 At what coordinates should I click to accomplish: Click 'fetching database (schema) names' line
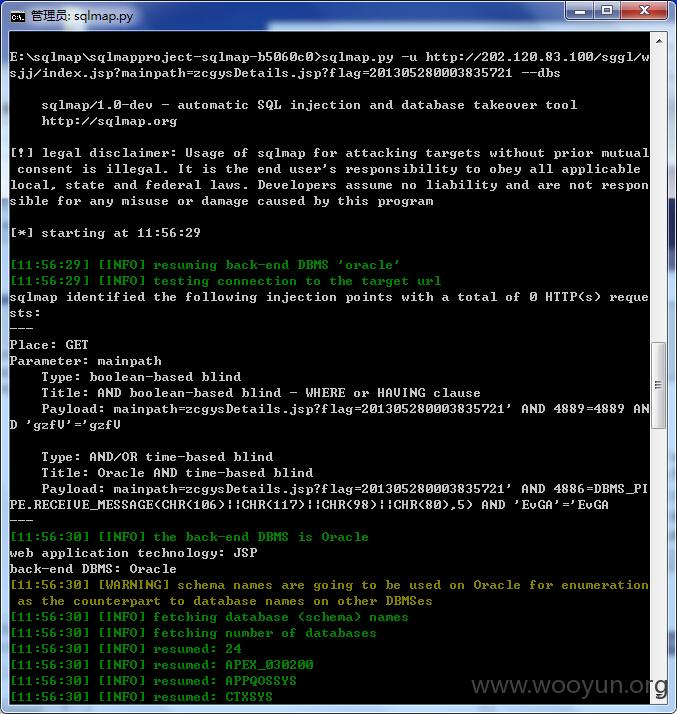click(x=209, y=617)
